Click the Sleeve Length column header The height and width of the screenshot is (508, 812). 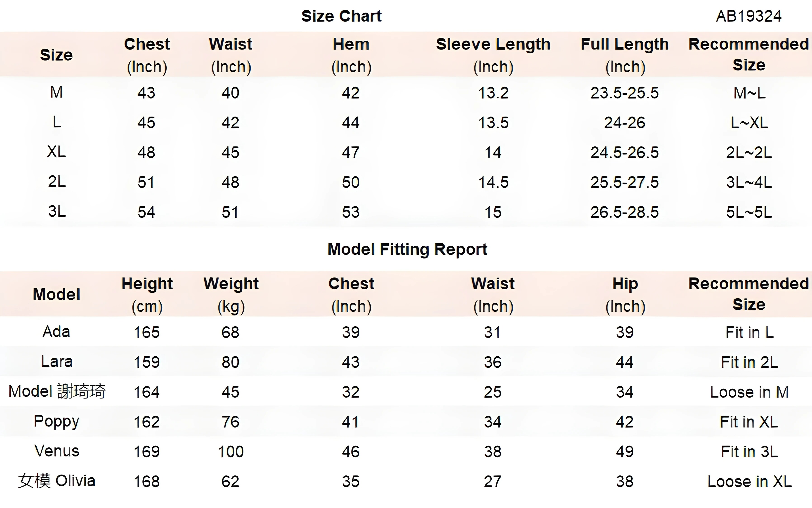tap(493, 55)
